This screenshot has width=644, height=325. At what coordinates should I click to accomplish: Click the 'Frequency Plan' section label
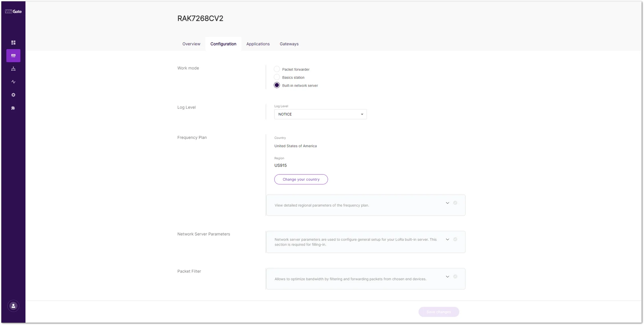tap(192, 138)
